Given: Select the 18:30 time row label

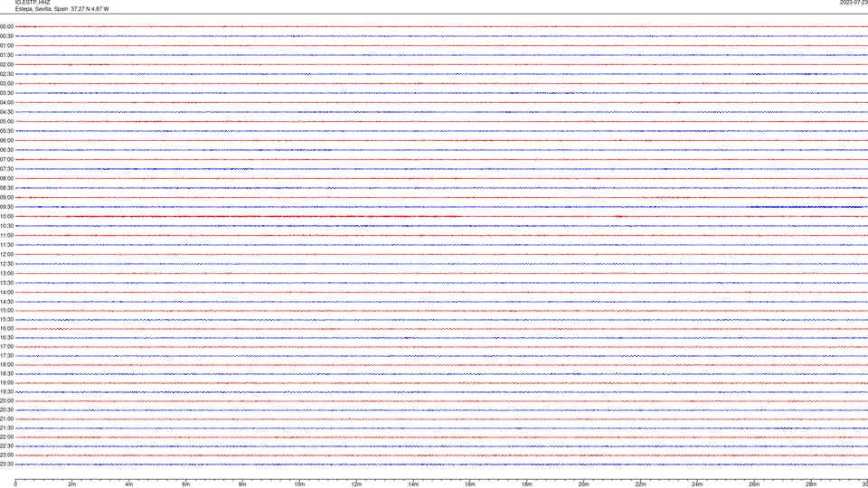Looking at the screenshot, I should click(x=6, y=374).
